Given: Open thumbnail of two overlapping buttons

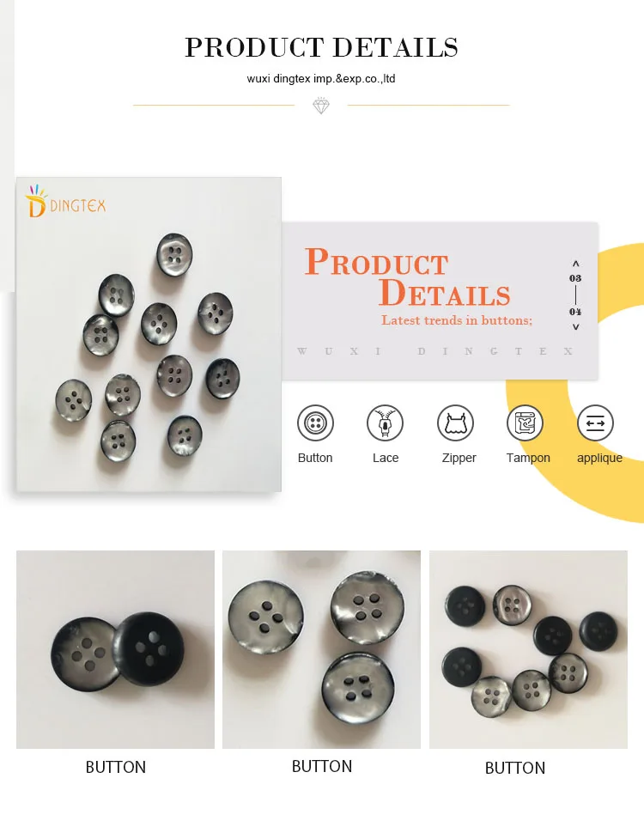Looking at the screenshot, I should 116,649.
